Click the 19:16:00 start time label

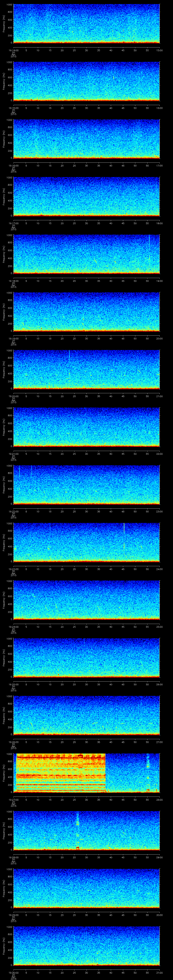pos(13,166)
